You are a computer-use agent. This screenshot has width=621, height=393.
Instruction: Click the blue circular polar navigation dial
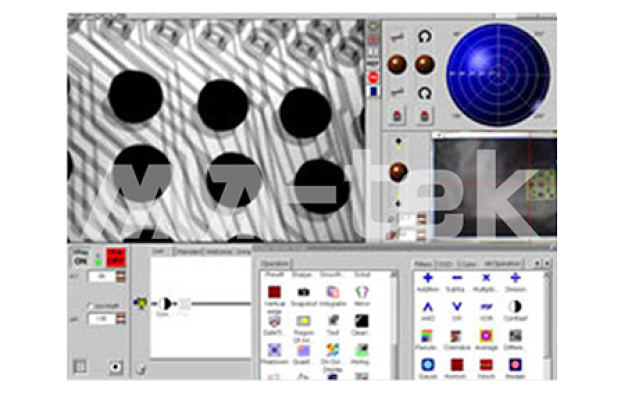click(498, 74)
